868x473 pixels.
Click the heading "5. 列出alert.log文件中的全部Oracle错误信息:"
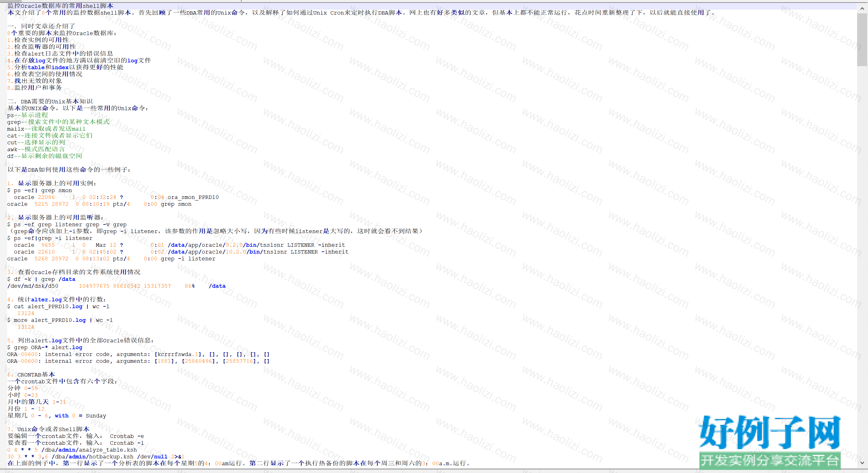[x=80, y=340]
